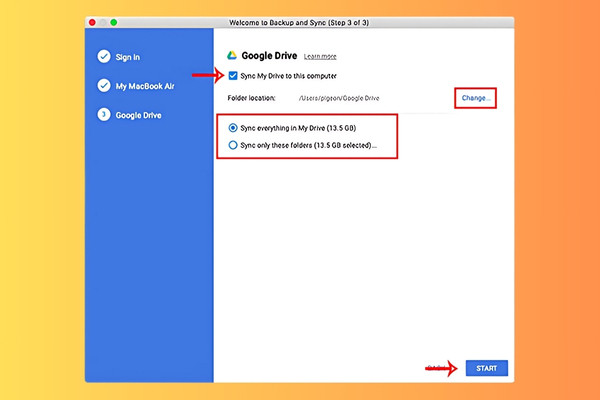The height and width of the screenshot is (400, 600).
Task: Click the Sign in checkmark icon
Action: [104, 57]
